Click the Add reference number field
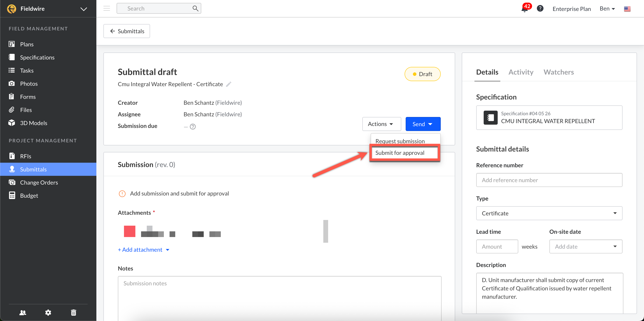The image size is (644, 321). (x=549, y=180)
